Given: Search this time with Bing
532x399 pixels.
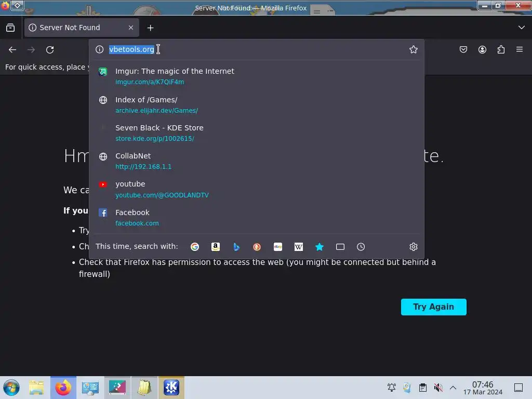Looking at the screenshot, I should tap(236, 247).
